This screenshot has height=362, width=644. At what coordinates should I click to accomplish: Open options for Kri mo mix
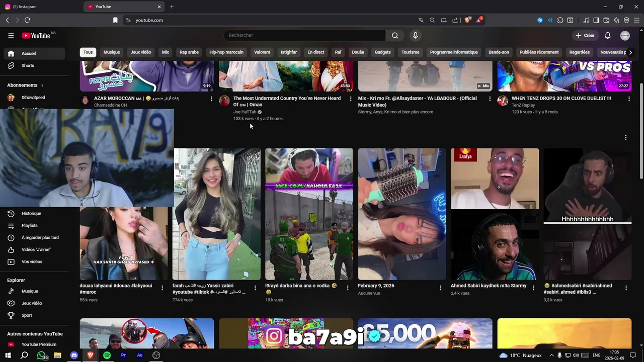(x=490, y=99)
